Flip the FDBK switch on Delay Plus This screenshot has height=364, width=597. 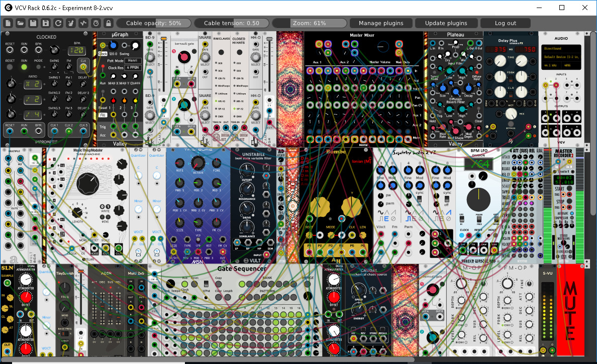[511, 79]
